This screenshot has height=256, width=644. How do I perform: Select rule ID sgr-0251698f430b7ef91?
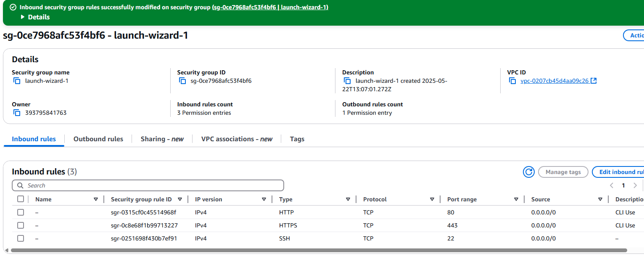tap(144, 238)
